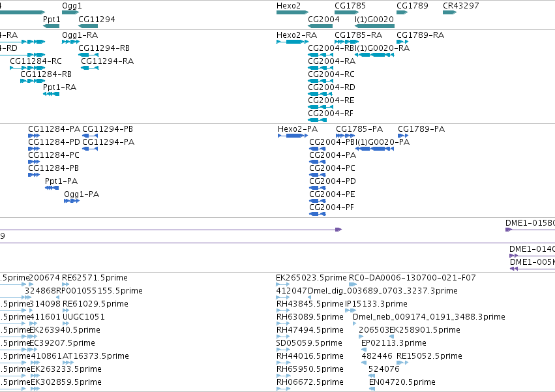Select transcript CG2004-RA

[x=320, y=68]
